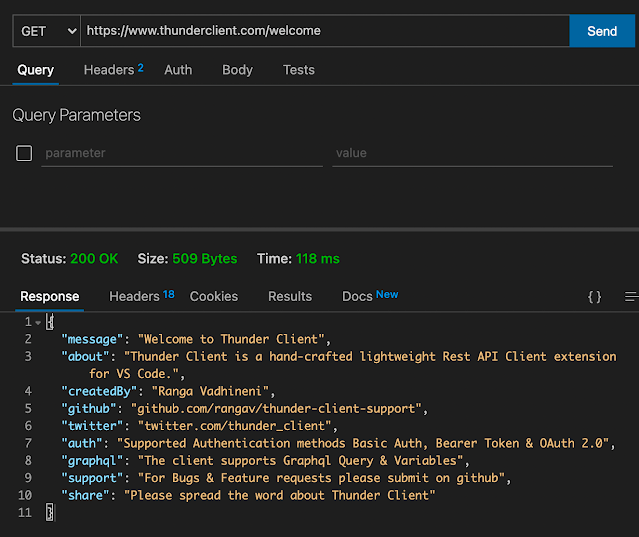639x537 pixels.
Task: Open the response options menu icon
Action: (x=630, y=297)
